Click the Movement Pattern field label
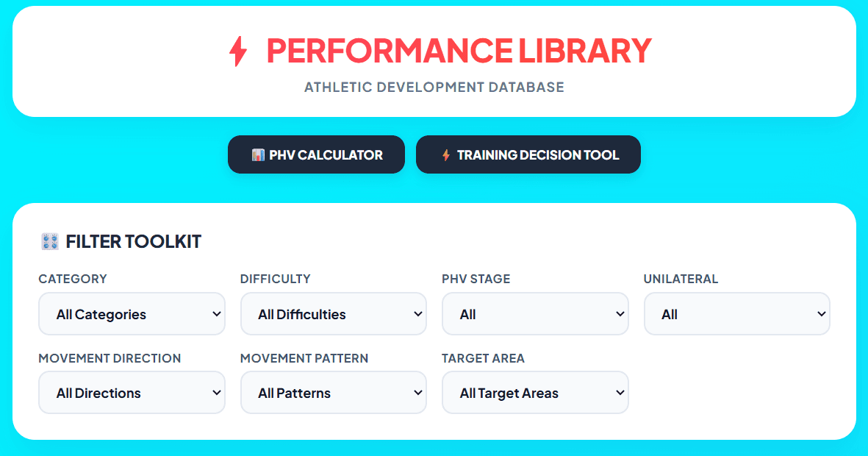The height and width of the screenshot is (456, 868). [x=304, y=358]
